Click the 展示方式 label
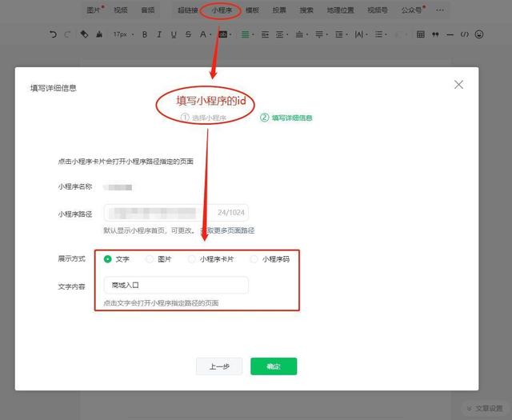The width and height of the screenshot is (512, 420). pyautogui.click(x=71, y=258)
